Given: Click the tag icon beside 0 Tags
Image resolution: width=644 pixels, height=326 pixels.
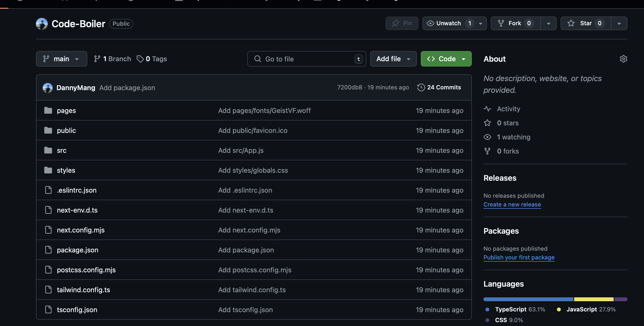Looking at the screenshot, I should pos(140,59).
